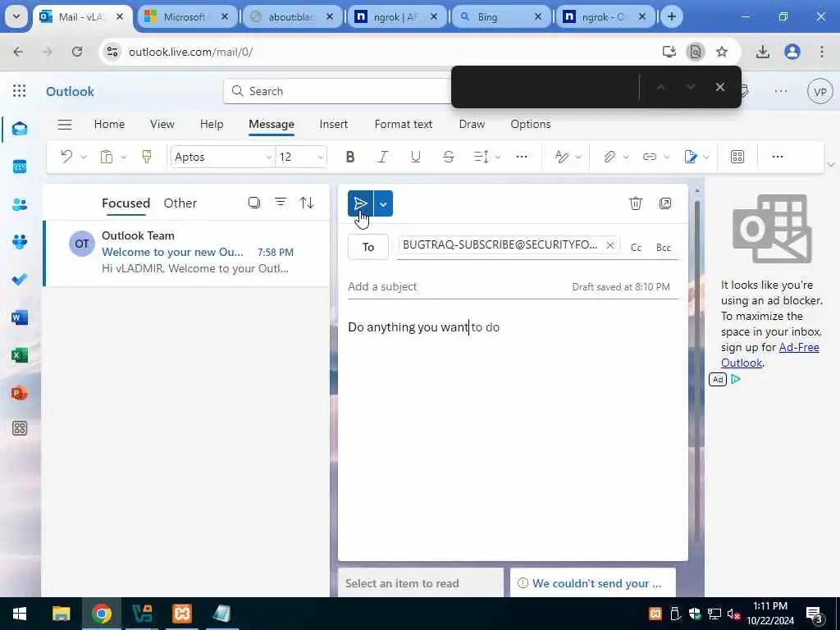Open Mail in the left sidebar
840x630 pixels.
click(20, 129)
